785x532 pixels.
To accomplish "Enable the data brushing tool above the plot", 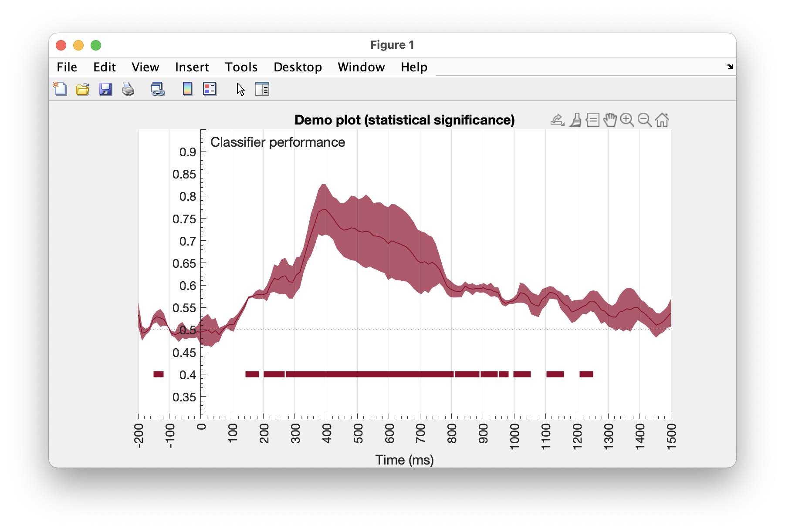I will coord(576,120).
